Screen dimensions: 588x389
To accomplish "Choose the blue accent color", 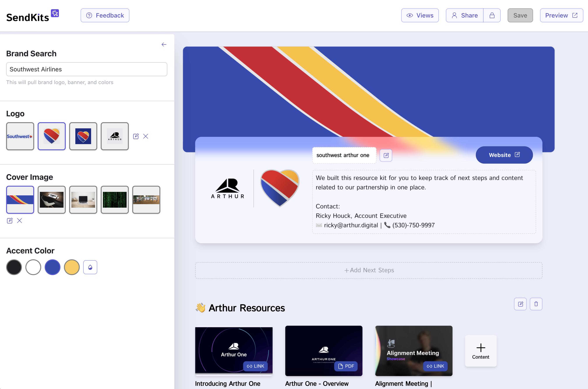I will coord(53,267).
